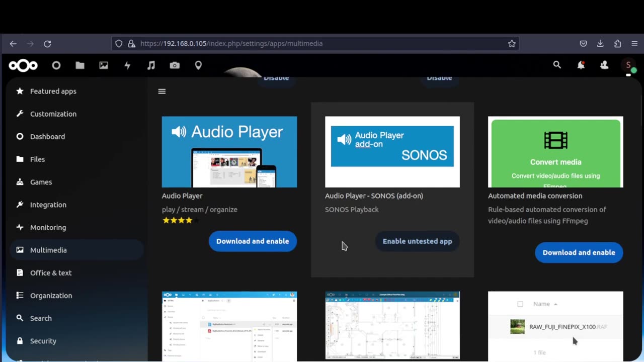Click 'play / stream / organize' description
The image size is (644, 362).
tap(200, 209)
